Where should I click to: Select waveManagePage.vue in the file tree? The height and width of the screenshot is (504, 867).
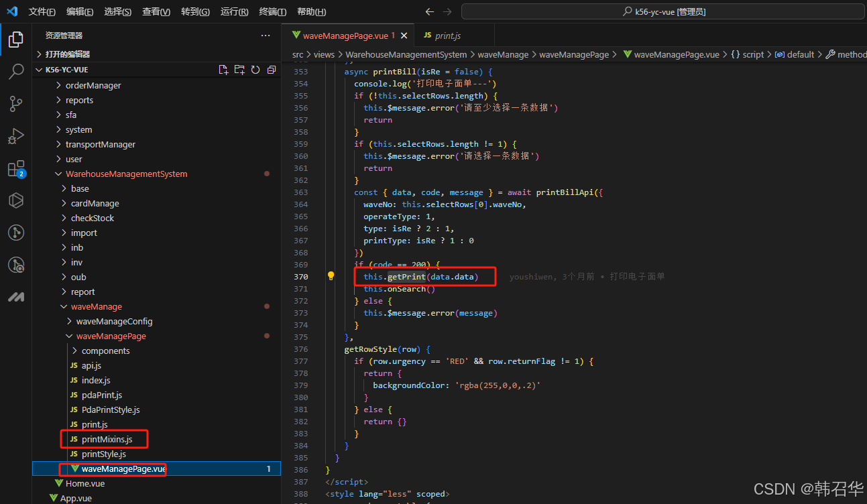(156, 468)
